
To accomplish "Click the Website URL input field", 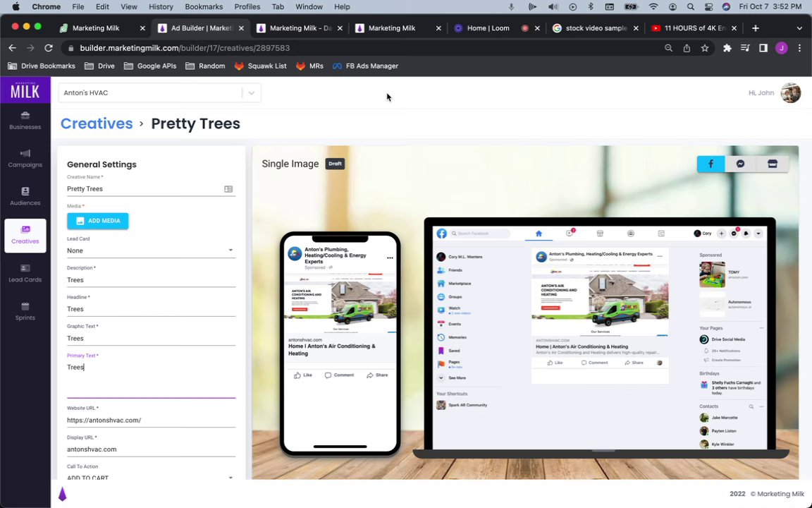I will (151, 420).
